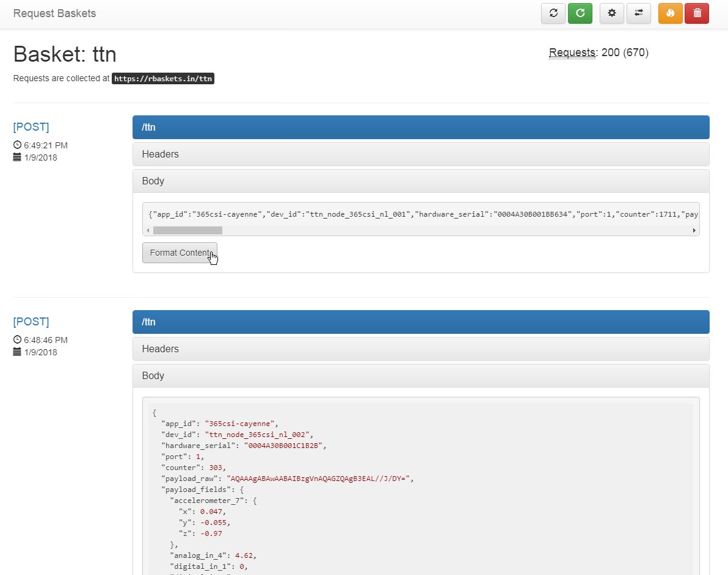Click the gray refresh requests icon
The height and width of the screenshot is (575, 728).
[x=553, y=13]
